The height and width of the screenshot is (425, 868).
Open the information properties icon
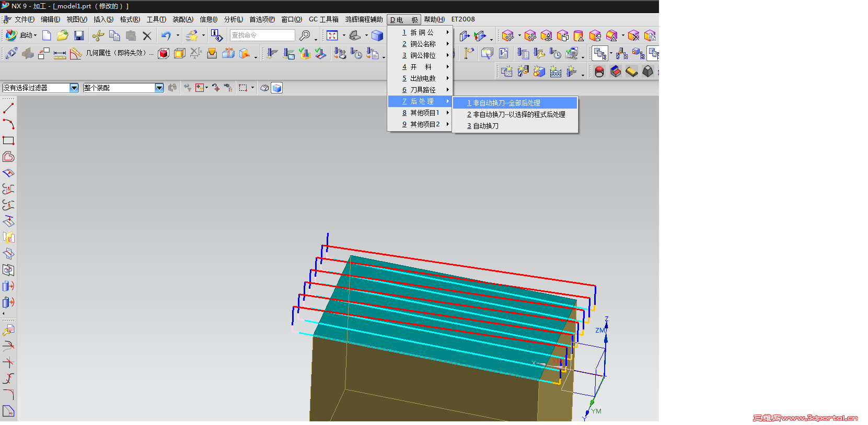pos(216,36)
